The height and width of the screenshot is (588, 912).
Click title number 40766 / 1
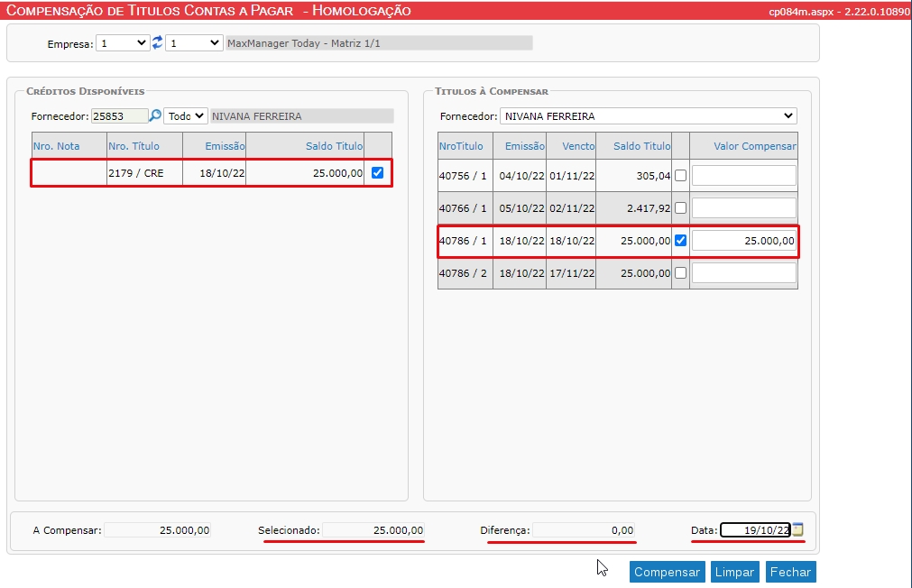463,208
